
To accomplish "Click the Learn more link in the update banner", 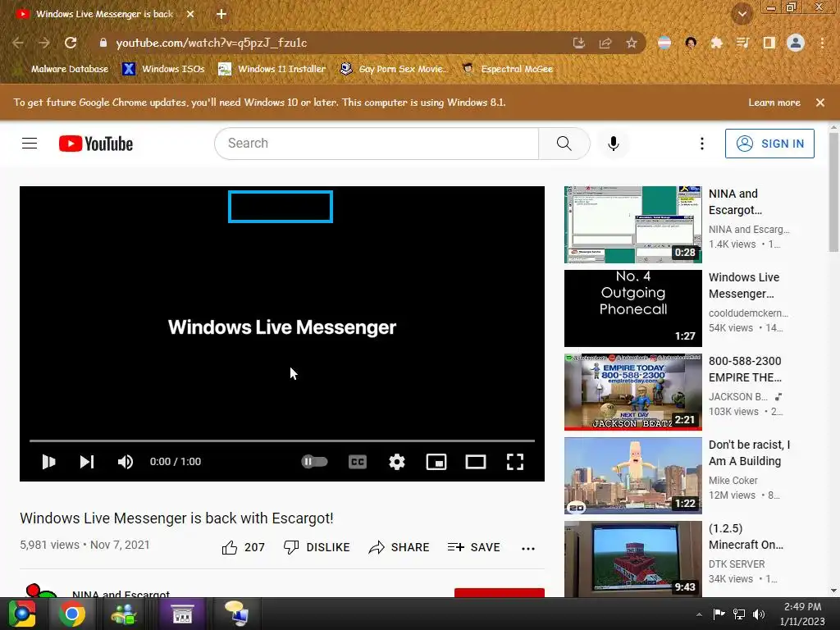I will pyautogui.click(x=774, y=103).
